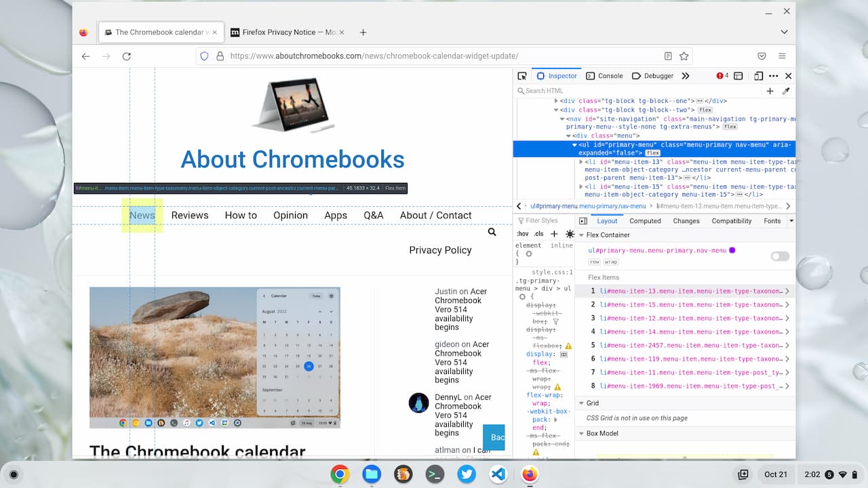Open the DevTools three-dot customize menu

pos(774,76)
